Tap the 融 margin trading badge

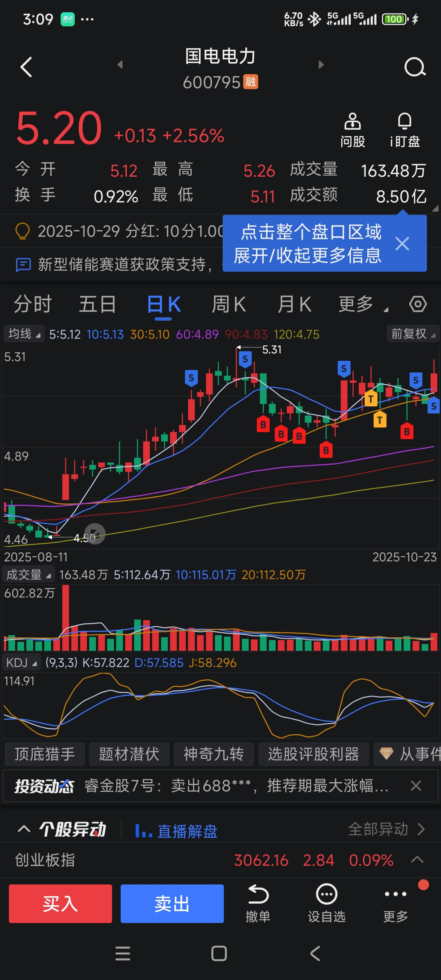tap(251, 81)
